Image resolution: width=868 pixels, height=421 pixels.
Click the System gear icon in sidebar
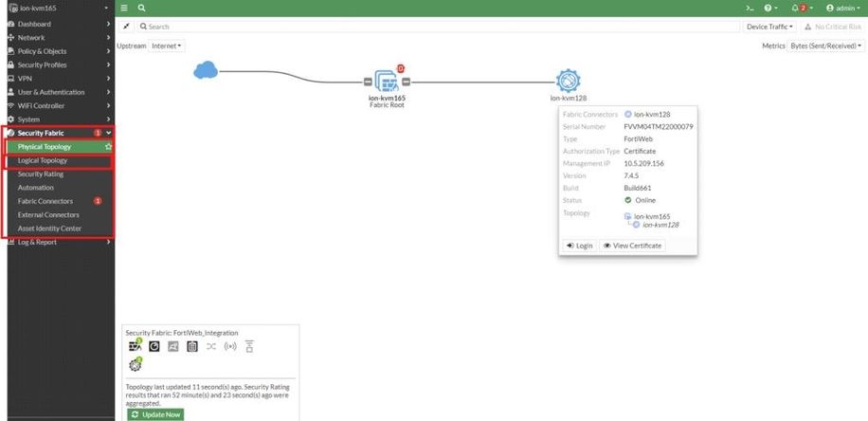click(10, 119)
